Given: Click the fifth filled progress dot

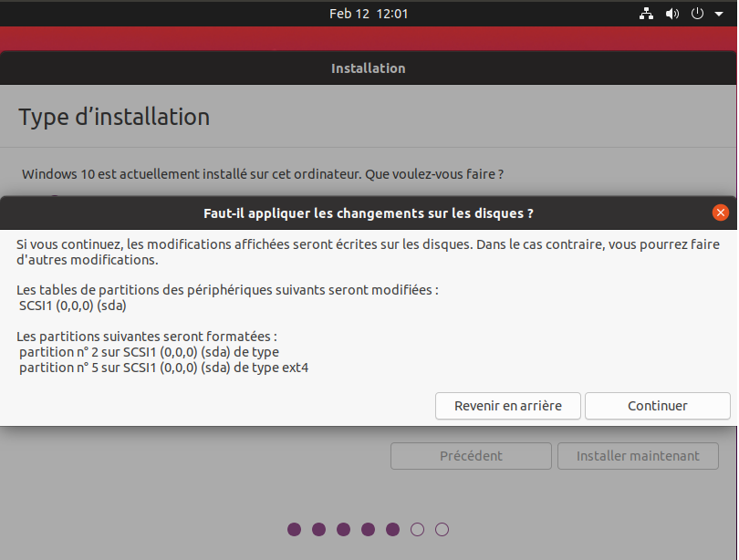Looking at the screenshot, I should tap(392, 529).
